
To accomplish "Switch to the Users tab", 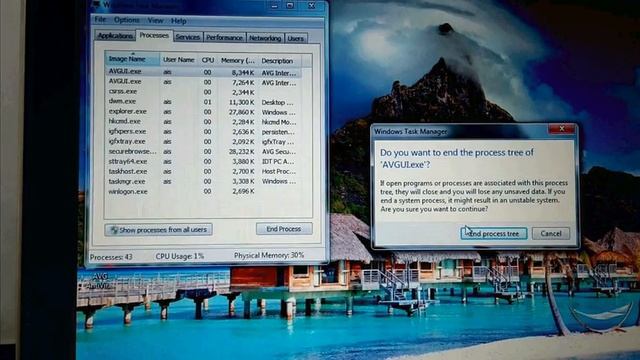I will [x=296, y=38].
